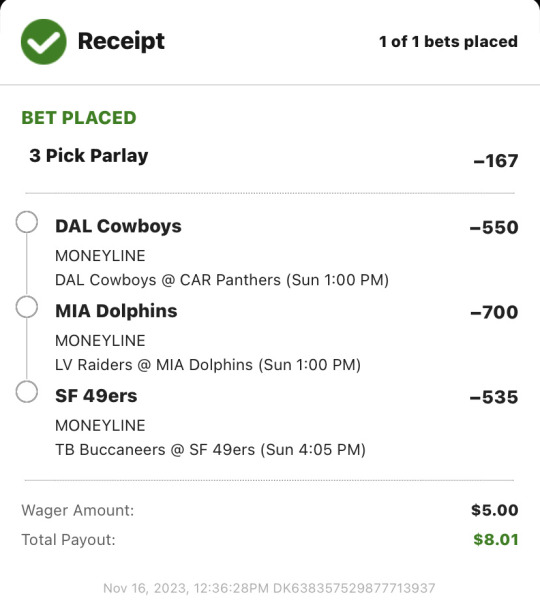Click the Receipt heading
Image resolution: width=540 pixels, height=607 pixels.
click(x=121, y=41)
